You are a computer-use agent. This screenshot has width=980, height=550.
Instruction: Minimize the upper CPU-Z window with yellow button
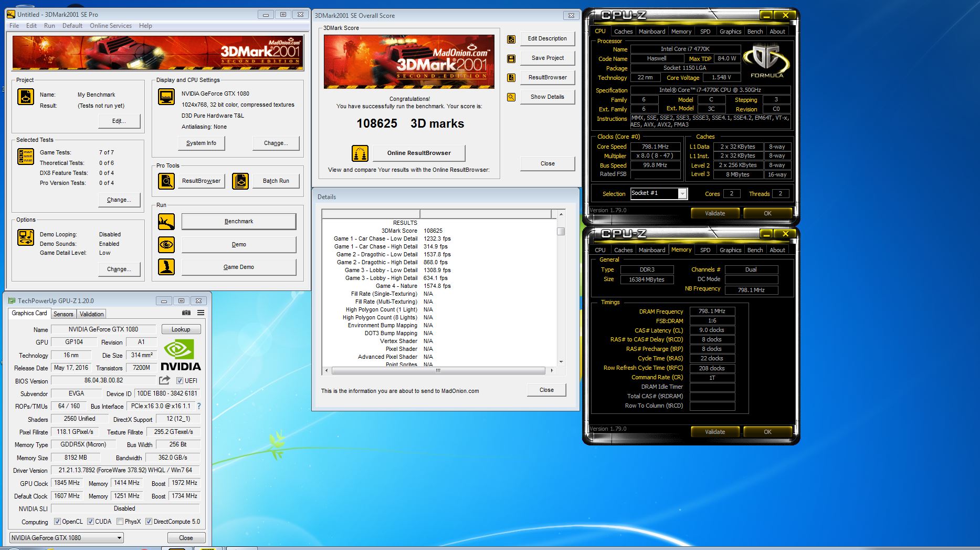point(766,15)
